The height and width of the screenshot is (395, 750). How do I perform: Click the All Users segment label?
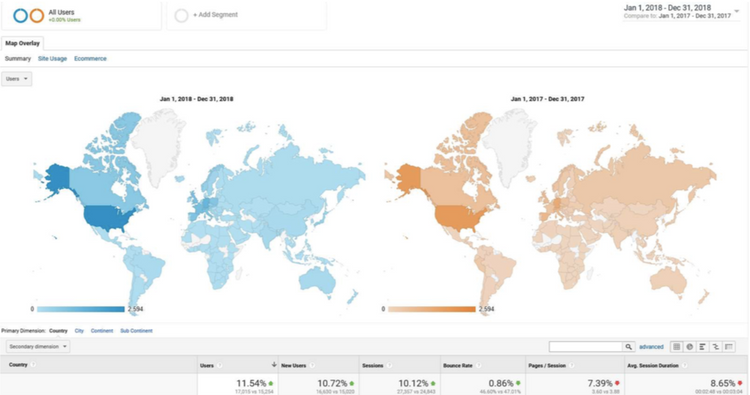click(x=61, y=12)
